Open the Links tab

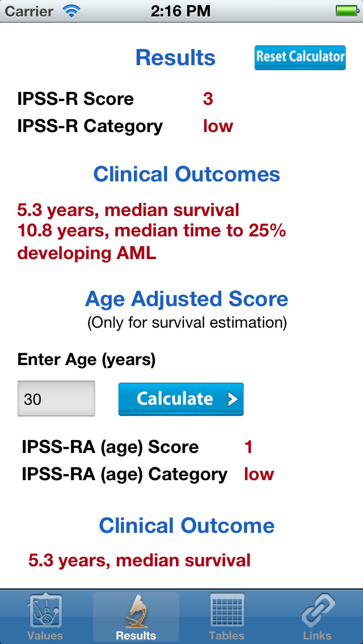(318, 616)
